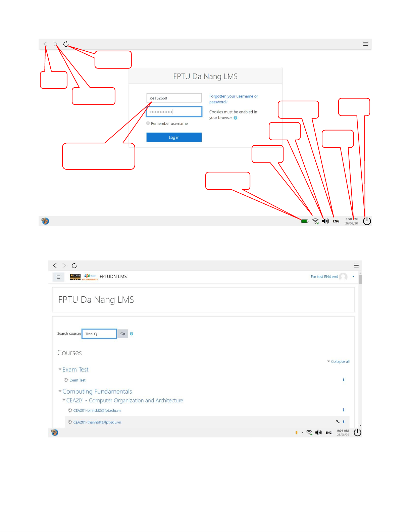Click the courses page vertical scrollbar thumb
Viewport: 411px width, 532px height.
pos(360,279)
